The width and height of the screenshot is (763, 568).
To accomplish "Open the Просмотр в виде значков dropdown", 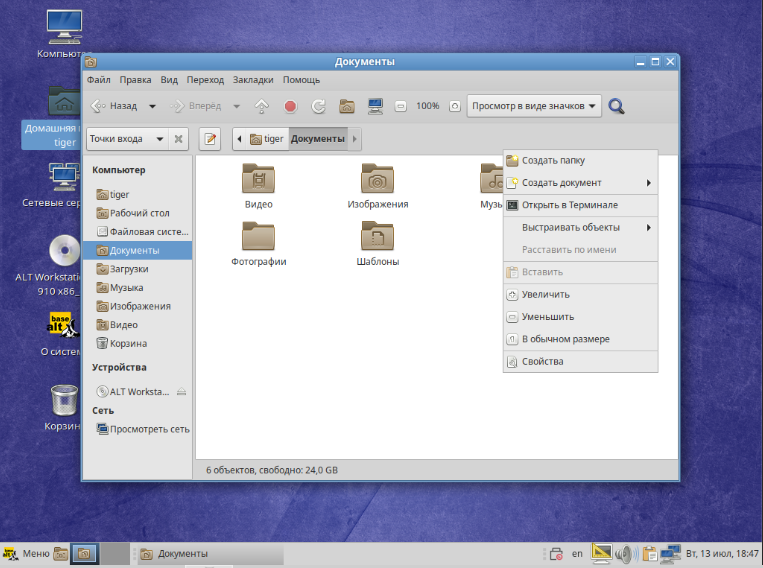I will click(534, 106).
